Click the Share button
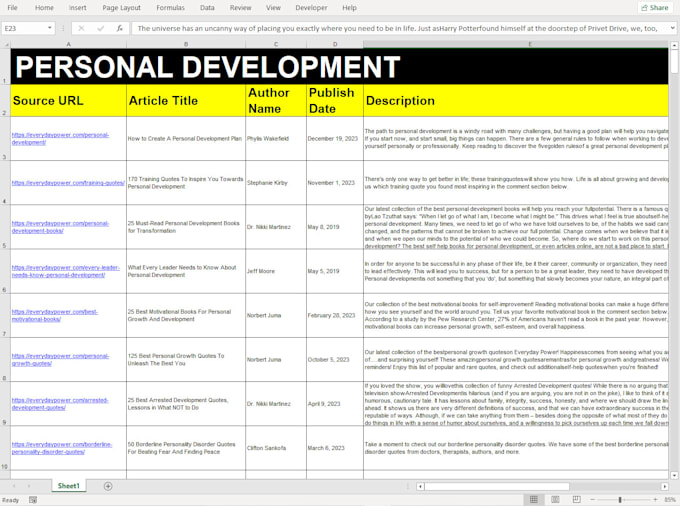This screenshot has width=680, height=506. [655, 7]
